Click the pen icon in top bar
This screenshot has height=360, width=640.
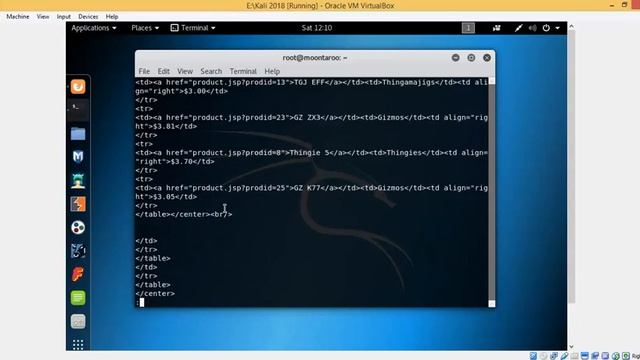tap(518, 28)
